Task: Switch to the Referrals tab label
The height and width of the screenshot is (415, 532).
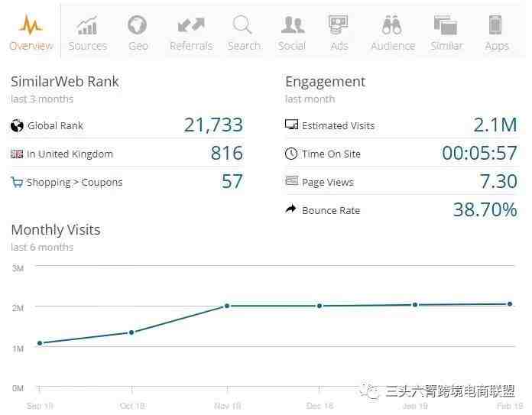Action: pyautogui.click(x=191, y=46)
